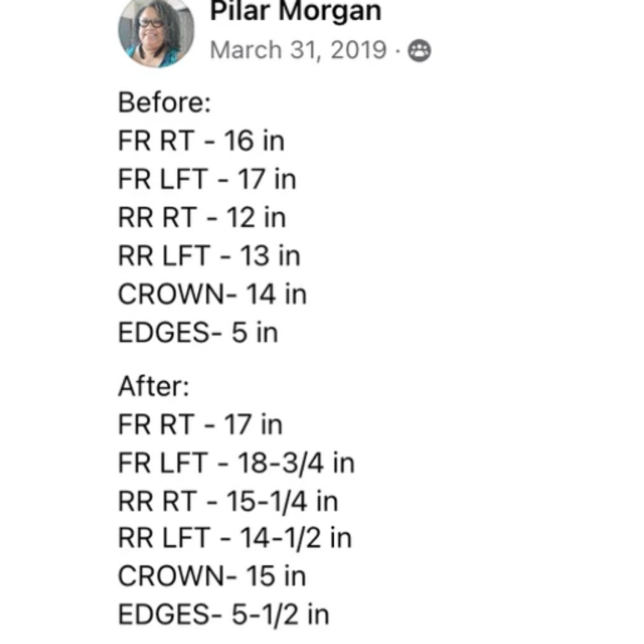Image resolution: width=644 pixels, height=644 pixels.
Task: Click the 'FR LFT - 17 in' line
Action: click(207, 179)
